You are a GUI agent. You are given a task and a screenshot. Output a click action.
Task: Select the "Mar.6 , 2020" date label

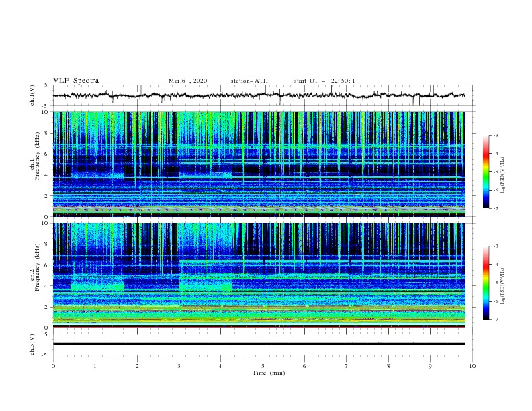187,81
